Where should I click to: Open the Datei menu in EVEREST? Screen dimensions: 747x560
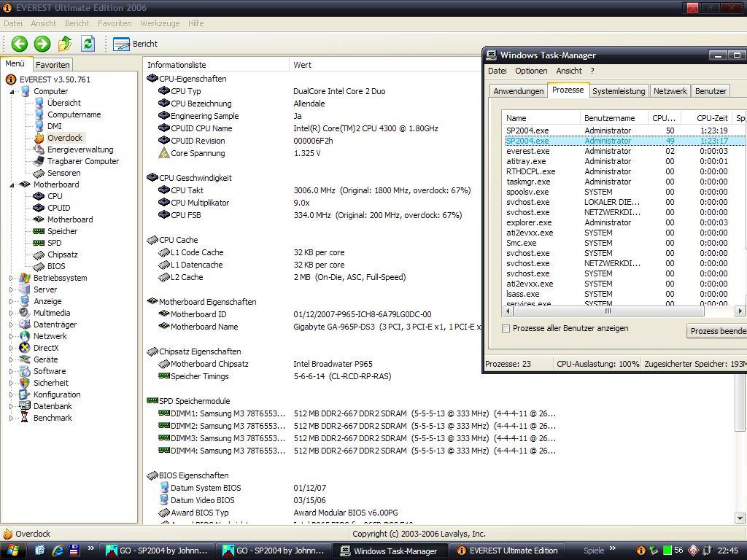13,23
